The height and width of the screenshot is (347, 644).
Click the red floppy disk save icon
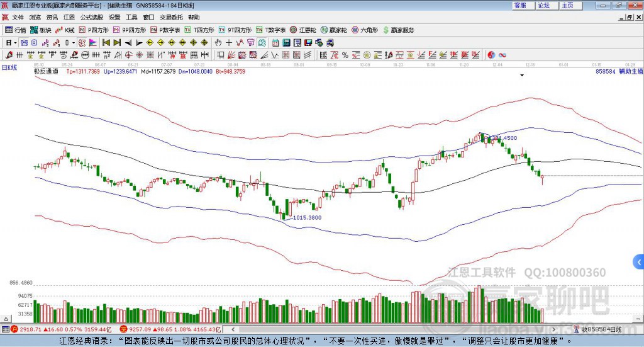[x=308, y=43]
